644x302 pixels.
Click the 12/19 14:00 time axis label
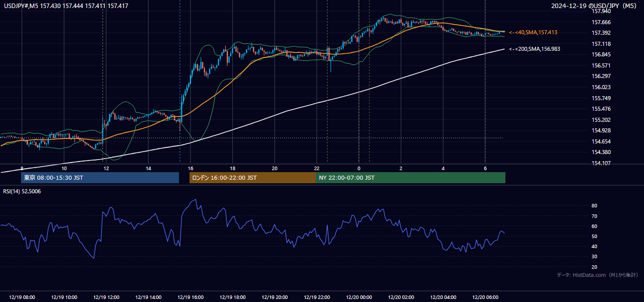coord(148,297)
